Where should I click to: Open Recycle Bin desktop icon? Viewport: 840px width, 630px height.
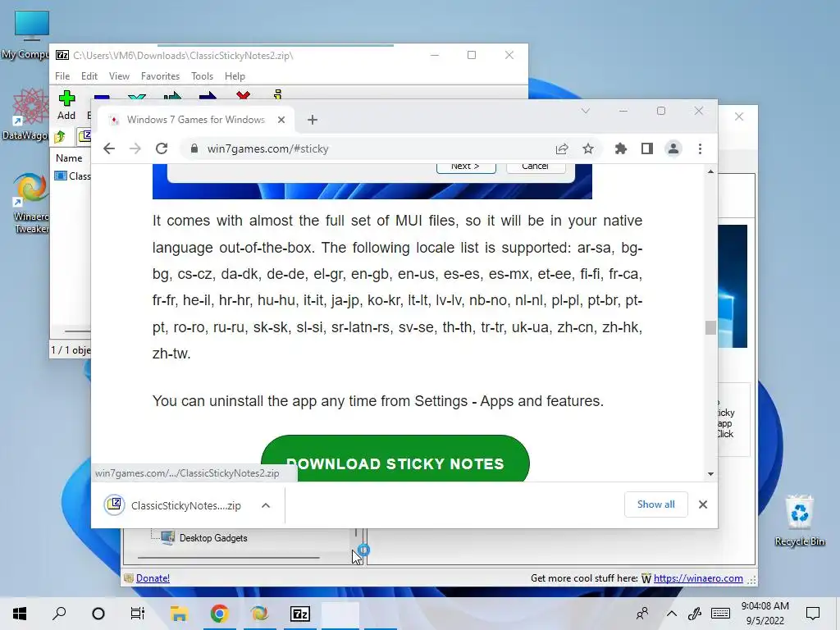[799, 521]
